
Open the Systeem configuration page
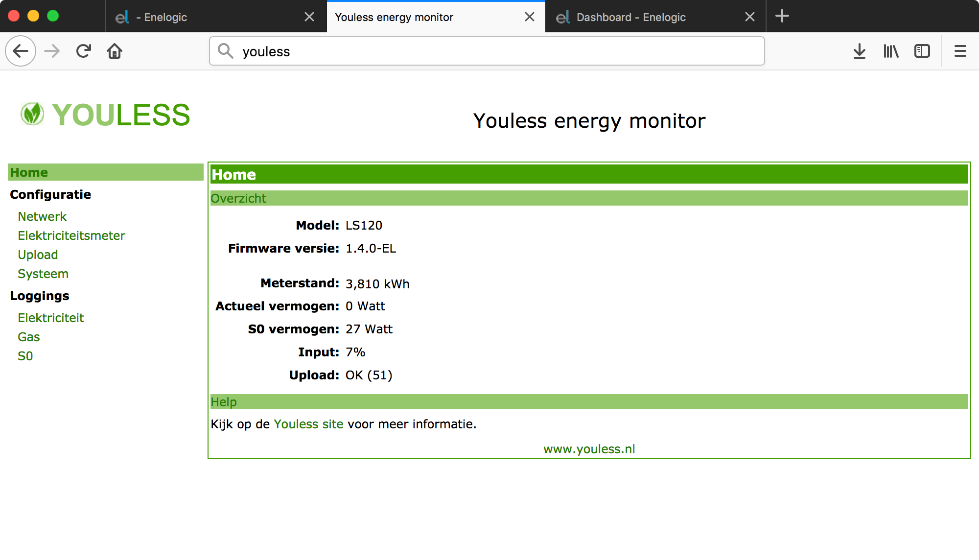point(43,274)
